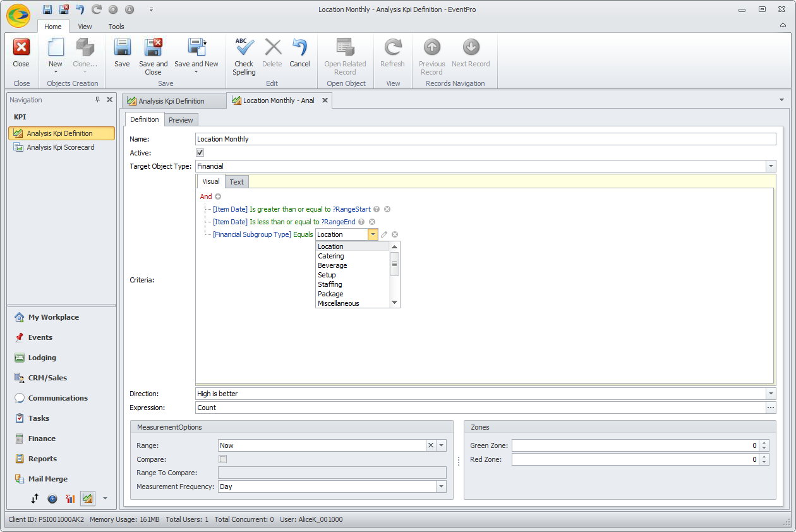Collapse the ribbon with the chevron
The height and width of the screenshot is (532, 796).
783,25
